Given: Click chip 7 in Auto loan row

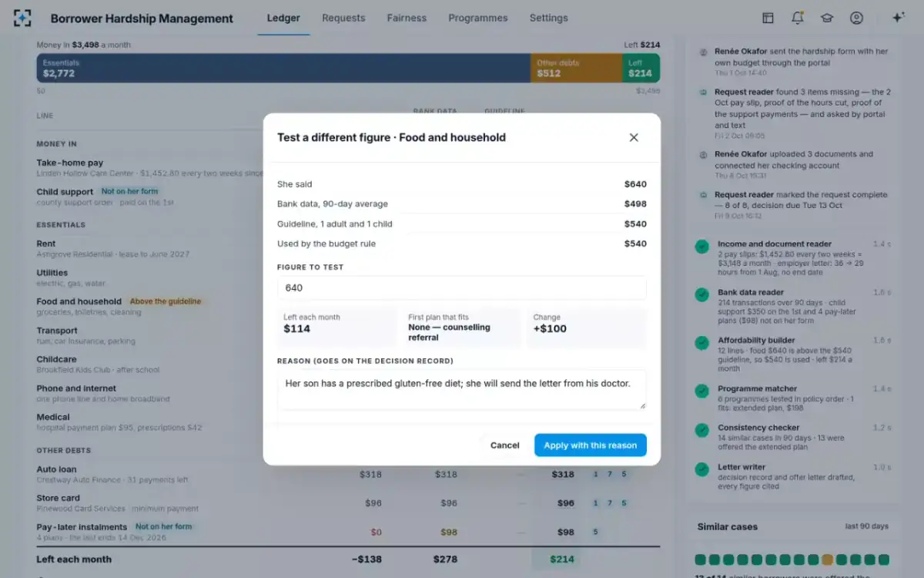Looking at the screenshot, I should click(x=610, y=474).
